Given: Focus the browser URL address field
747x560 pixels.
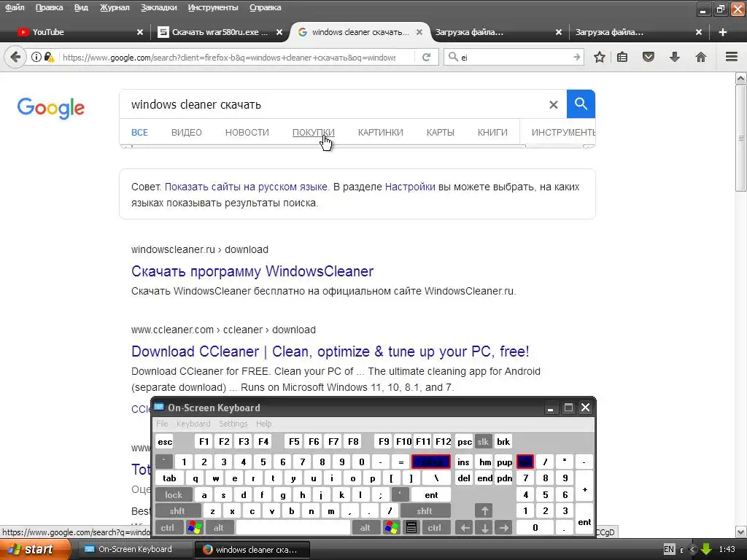Looking at the screenshot, I should click(228, 57).
